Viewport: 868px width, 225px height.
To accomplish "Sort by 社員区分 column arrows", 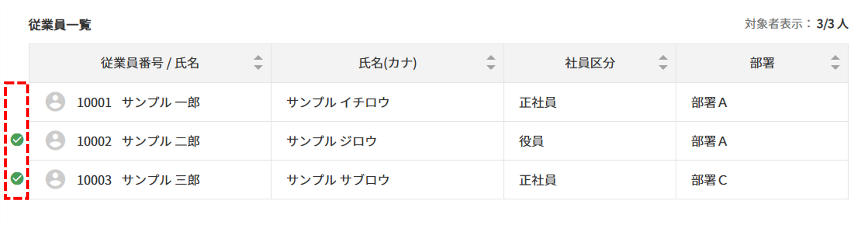I will pos(663,63).
